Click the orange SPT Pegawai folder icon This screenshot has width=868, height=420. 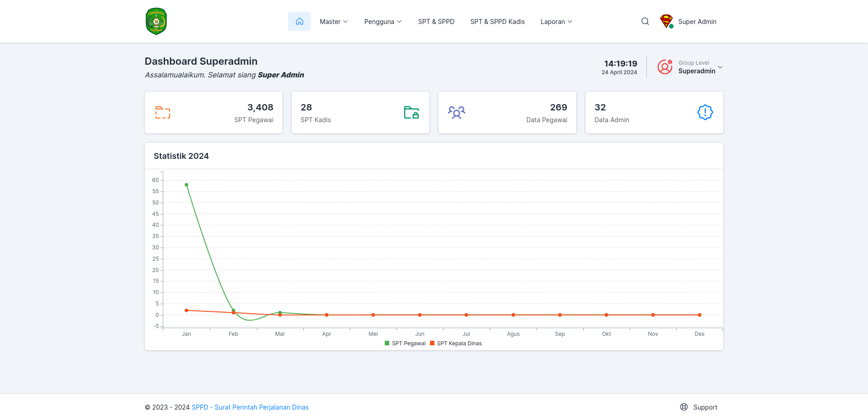(163, 112)
